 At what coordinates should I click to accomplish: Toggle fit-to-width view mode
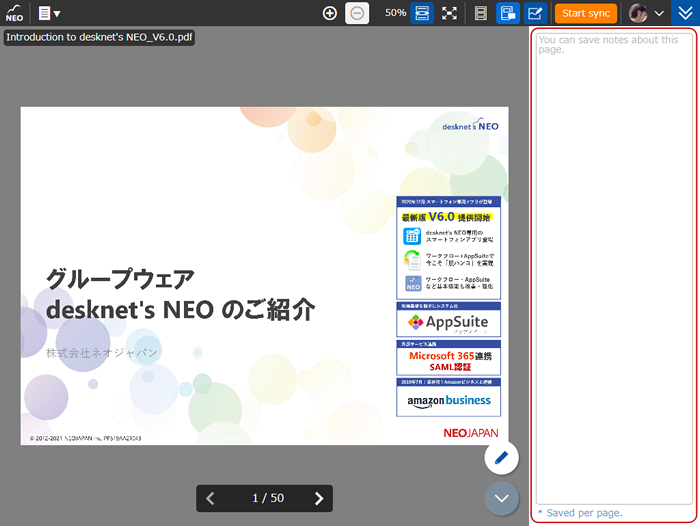click(422, 13)
